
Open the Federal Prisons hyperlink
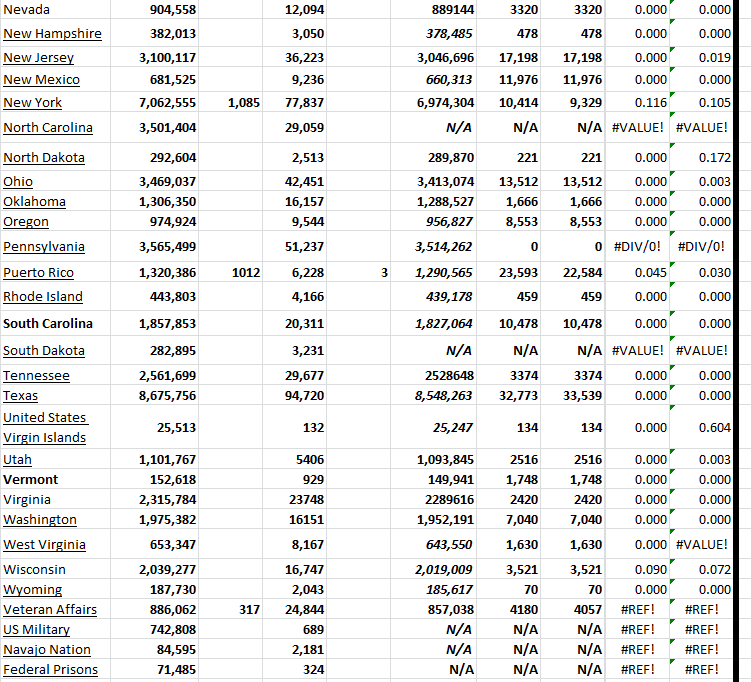50,669
